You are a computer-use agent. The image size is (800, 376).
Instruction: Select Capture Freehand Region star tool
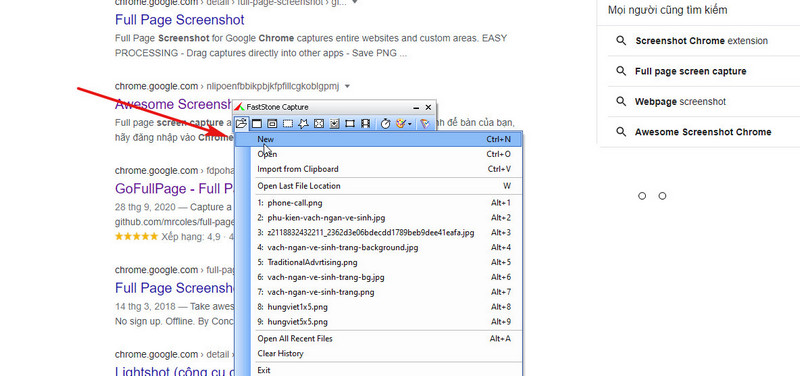303,123
